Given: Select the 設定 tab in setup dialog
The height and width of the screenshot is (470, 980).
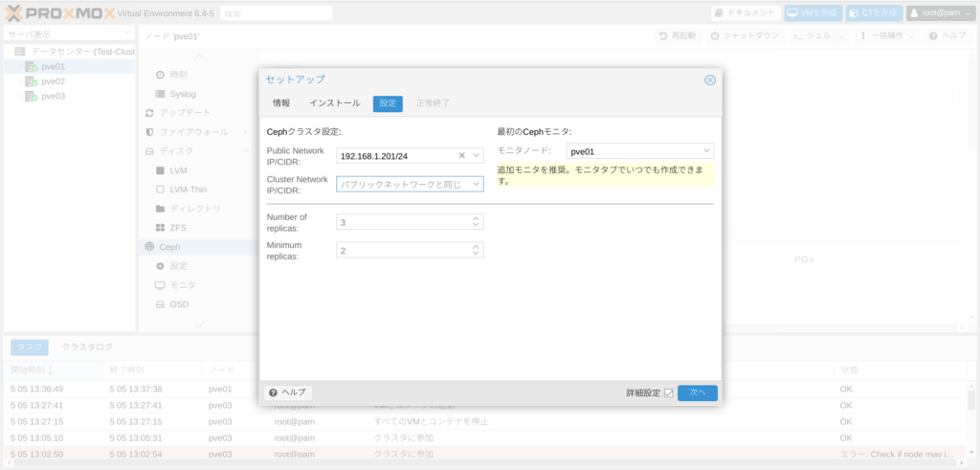Looking at the screenshot, I should [x=388, y=103].
